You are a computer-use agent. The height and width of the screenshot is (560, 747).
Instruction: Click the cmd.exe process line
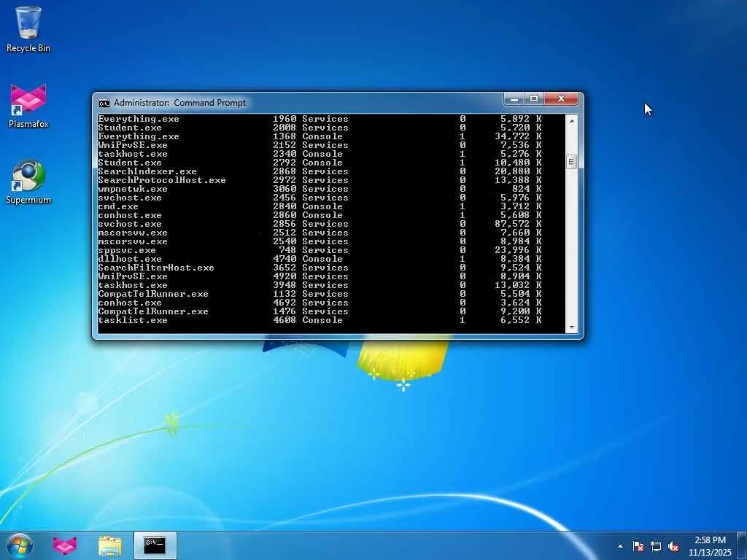[x=320, y=206]
